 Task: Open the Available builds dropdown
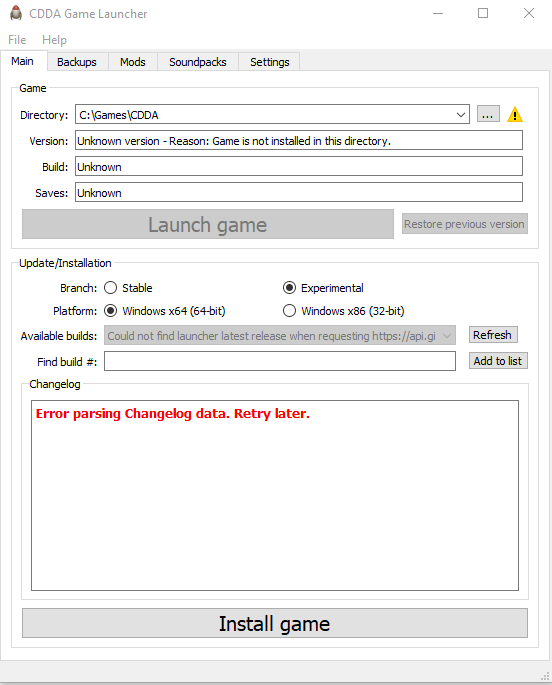[280, 336]
